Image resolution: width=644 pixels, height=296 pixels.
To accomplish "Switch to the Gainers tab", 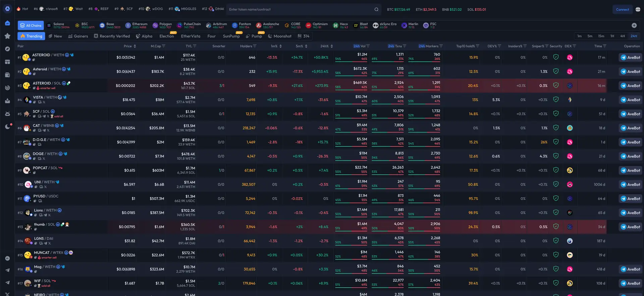I will click(78, 36).
